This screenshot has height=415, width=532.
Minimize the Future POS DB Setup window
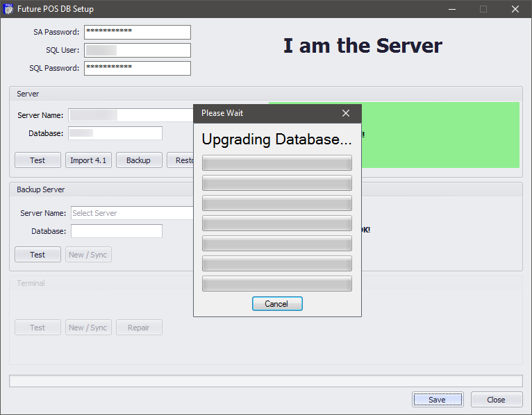tap(452, 9)
